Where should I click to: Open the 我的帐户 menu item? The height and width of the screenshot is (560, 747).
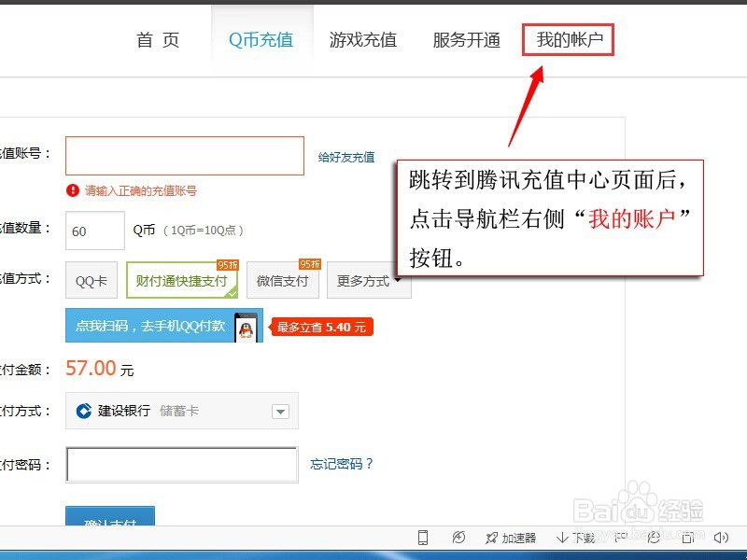tap(568, 39)
